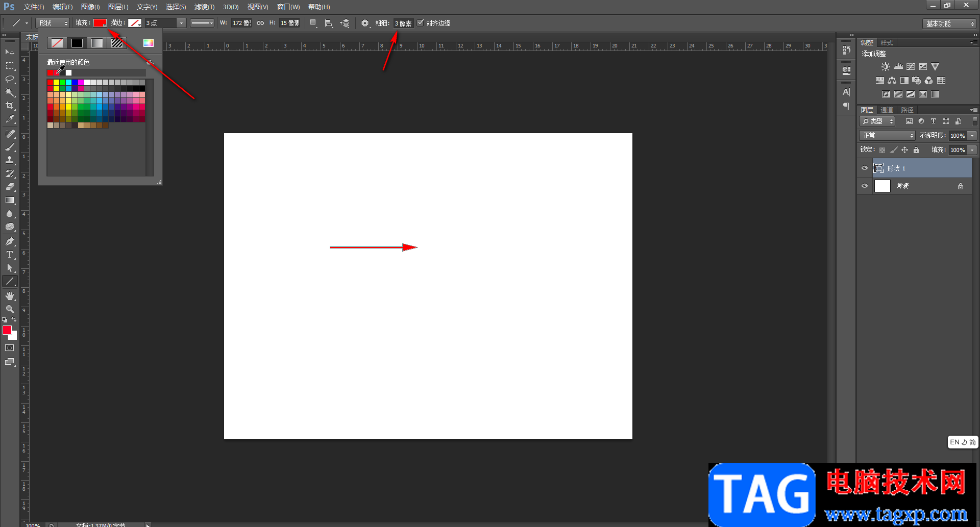Switch to the 样式 tab
The height and width of the screenshot is (527, 980).
coord(887,43)
